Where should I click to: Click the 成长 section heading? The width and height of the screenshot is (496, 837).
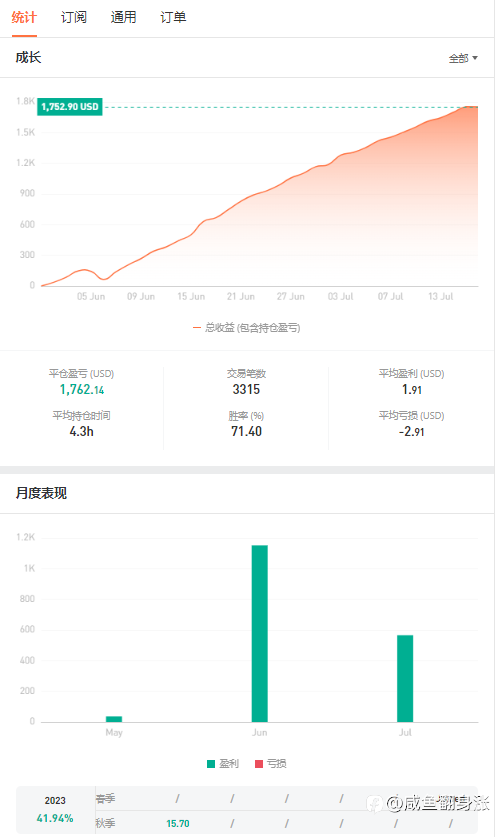click(x=28, y=58)
